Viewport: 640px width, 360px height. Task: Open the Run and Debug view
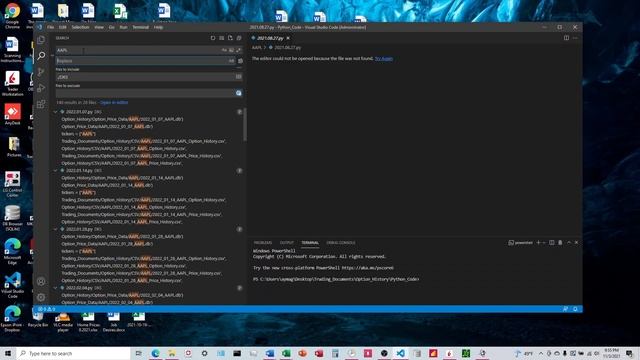pos(41,88)
